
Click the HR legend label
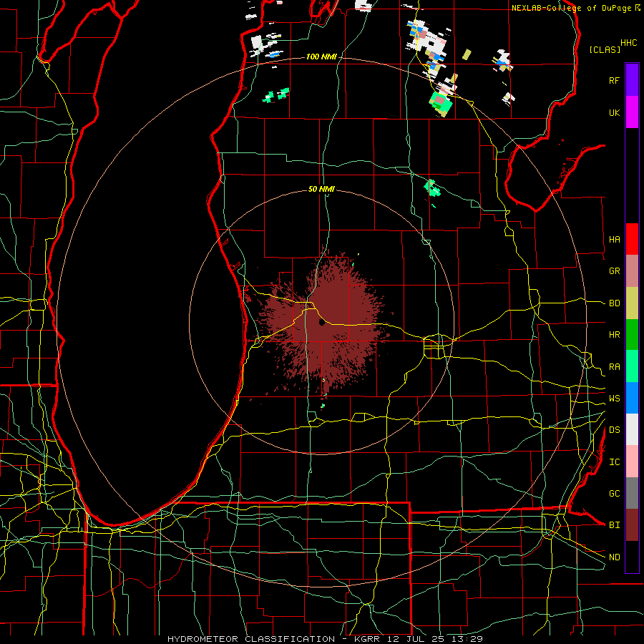tap(614, 335)
